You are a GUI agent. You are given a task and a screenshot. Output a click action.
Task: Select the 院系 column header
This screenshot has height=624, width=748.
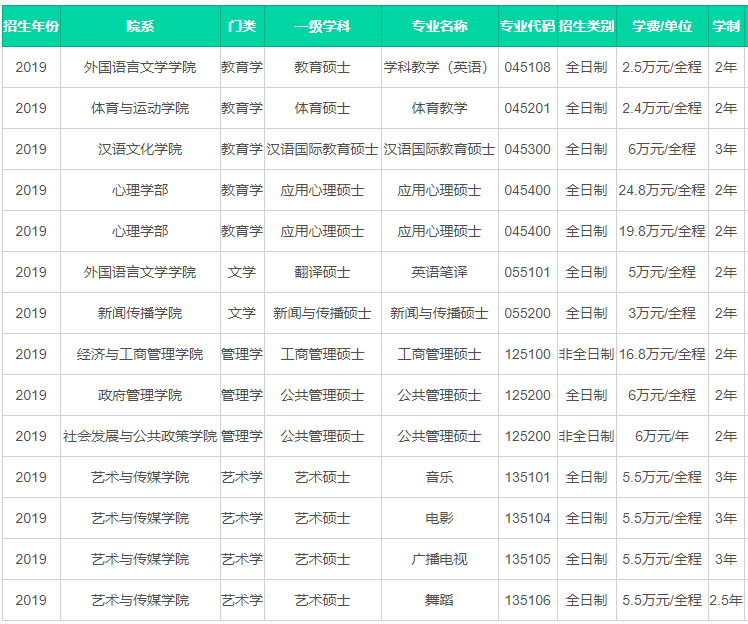click(x=140, y=26)
